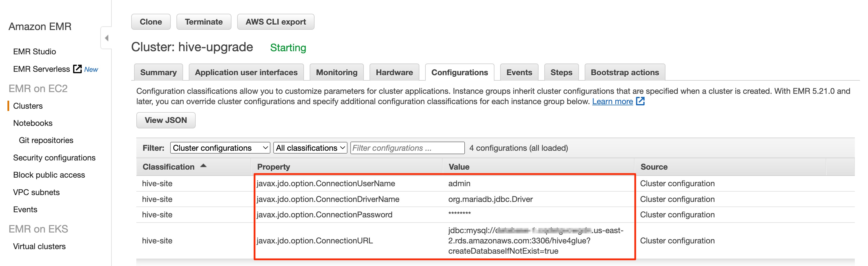Open Events in the left sidebar
Viewport: 868px width, 266px height.
click(25, 209)
